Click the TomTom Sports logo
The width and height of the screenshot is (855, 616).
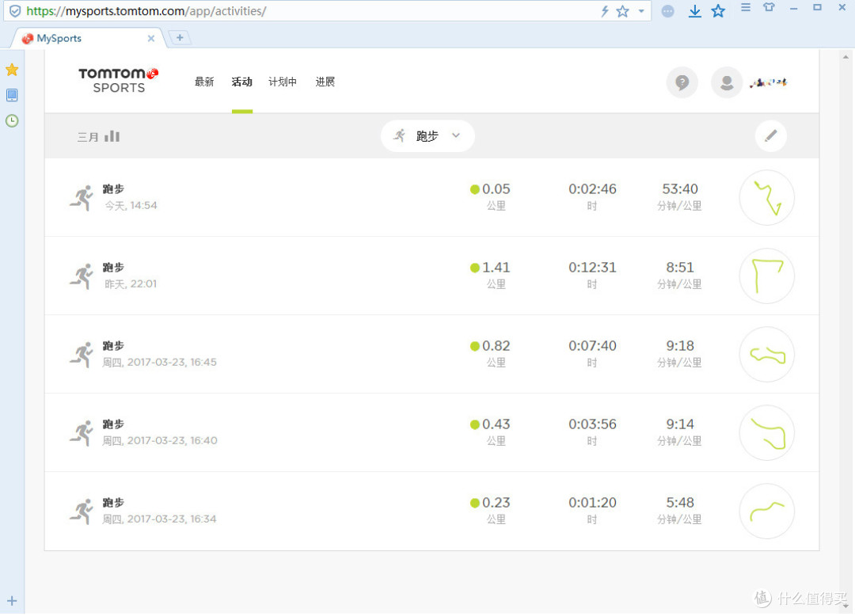coord(118,81)
